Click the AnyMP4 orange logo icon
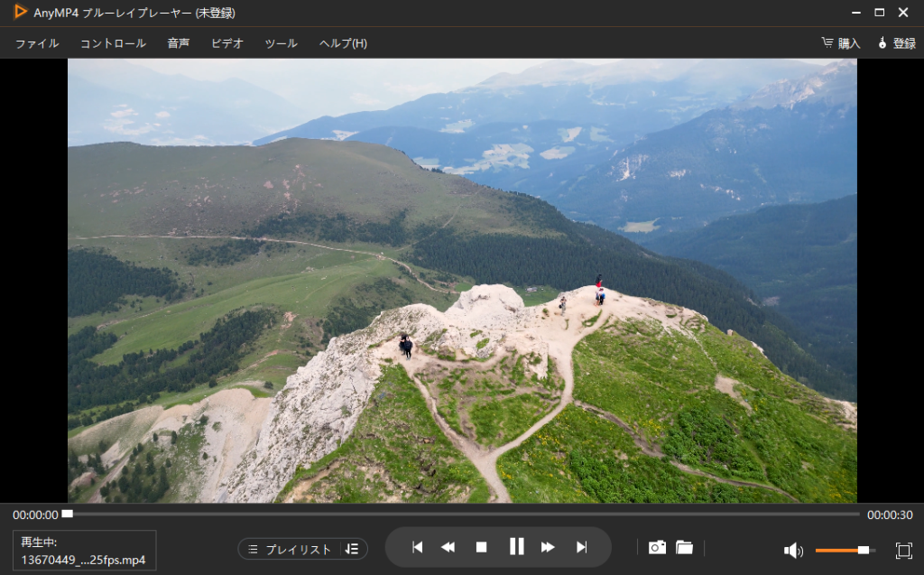 (x=20, y=12)
